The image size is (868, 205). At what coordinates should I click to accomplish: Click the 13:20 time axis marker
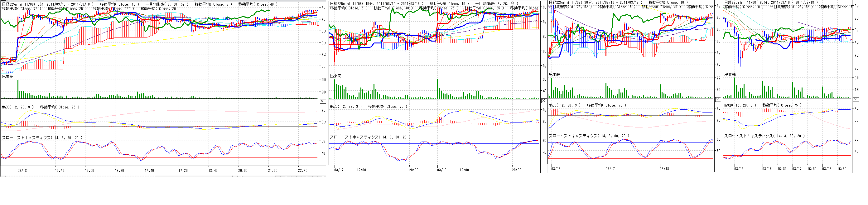click(x=119, y=171)
